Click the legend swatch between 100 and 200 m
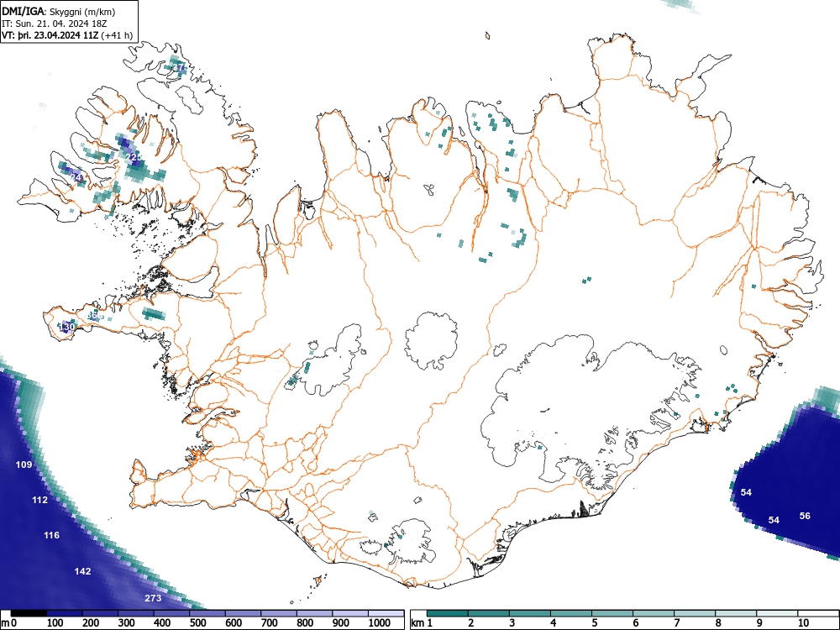 coord(65,613)
